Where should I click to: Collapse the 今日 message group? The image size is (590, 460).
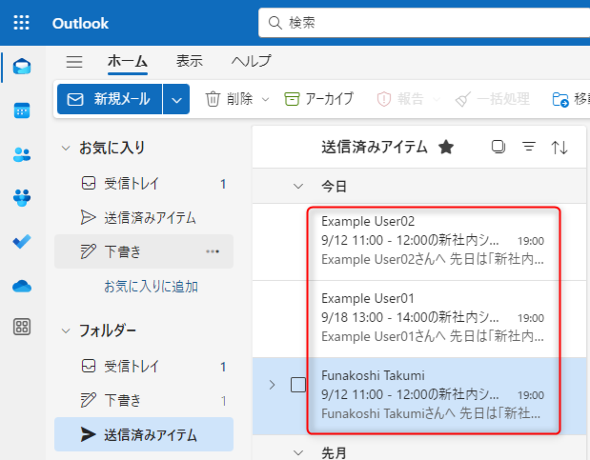pos(298,186)
